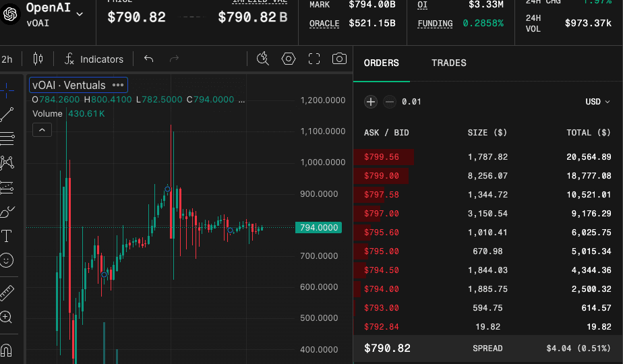The height and width of the screenshot is (364, 623).
Task: Select the XABCD pattern tool
Action: [x=7, y=162]
